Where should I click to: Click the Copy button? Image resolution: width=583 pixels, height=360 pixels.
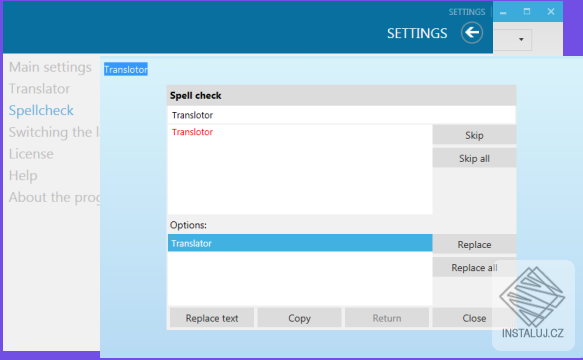tap(299, 318)
